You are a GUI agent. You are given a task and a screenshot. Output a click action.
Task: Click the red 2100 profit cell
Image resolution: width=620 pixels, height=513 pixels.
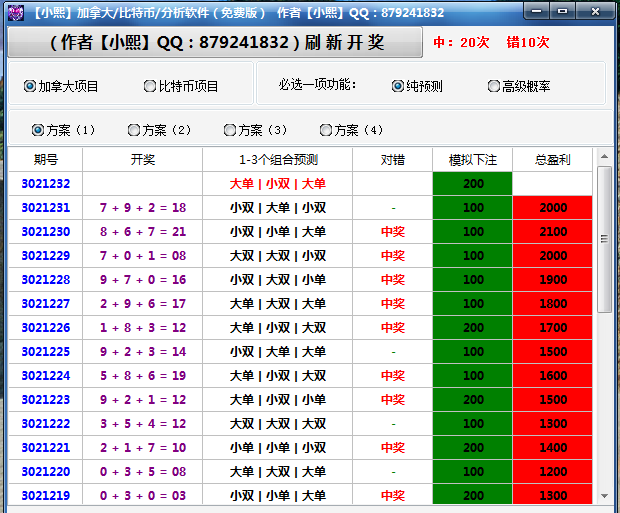coord(552,232)
